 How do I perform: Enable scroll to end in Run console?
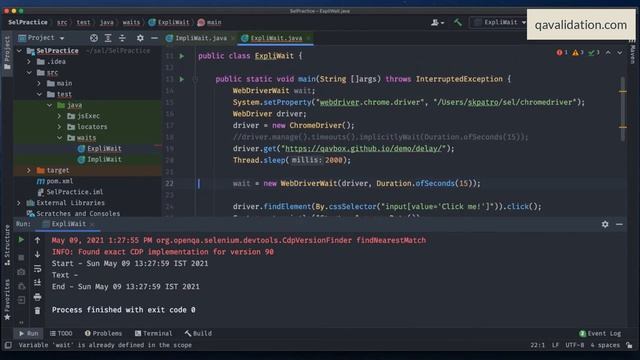(x=37, y=282)
